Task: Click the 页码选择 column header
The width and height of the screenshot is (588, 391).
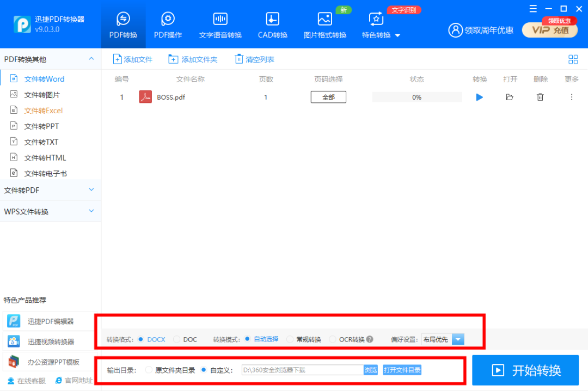Action: [328, 79]
